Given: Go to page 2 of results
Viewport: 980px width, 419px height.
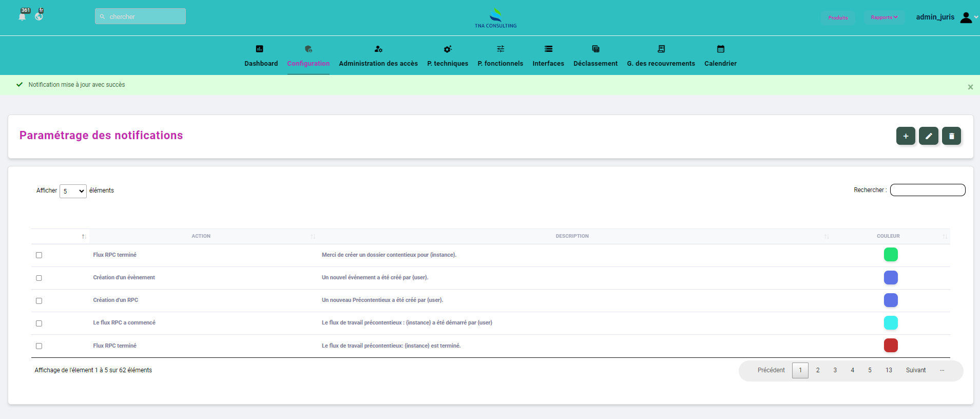Looking at the screenshot, I should [818, 370].
